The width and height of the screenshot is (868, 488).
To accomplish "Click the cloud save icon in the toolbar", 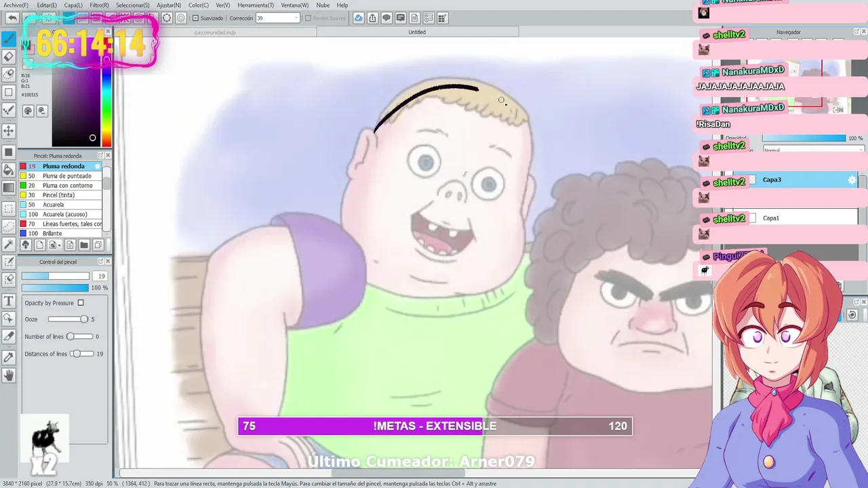I will [358, 18].
